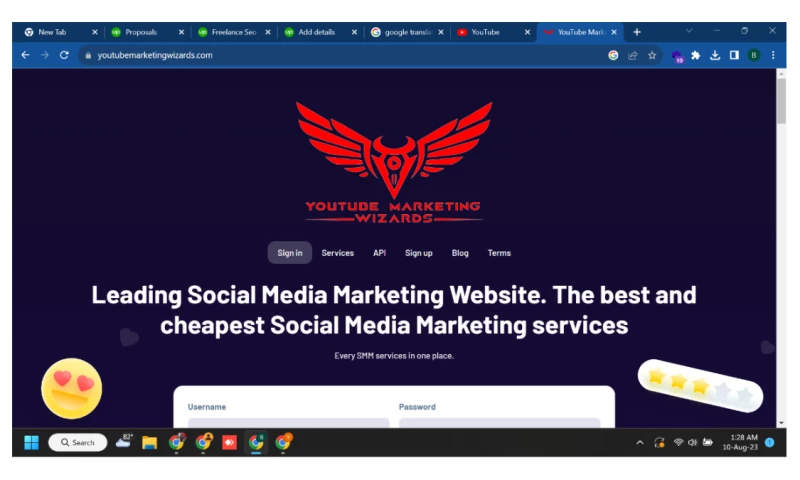Open the Chrome downloads icon
Viewport: 800px width, 480px height.
[x=715, y=56]
